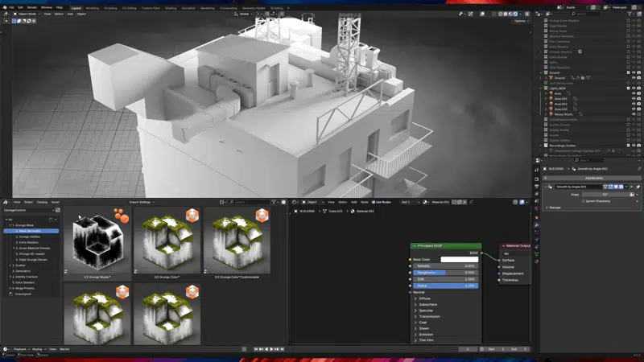Open the Modifiers wrench properties tab
The height and width of the screenshot is (362, 644).
[537, 225]
